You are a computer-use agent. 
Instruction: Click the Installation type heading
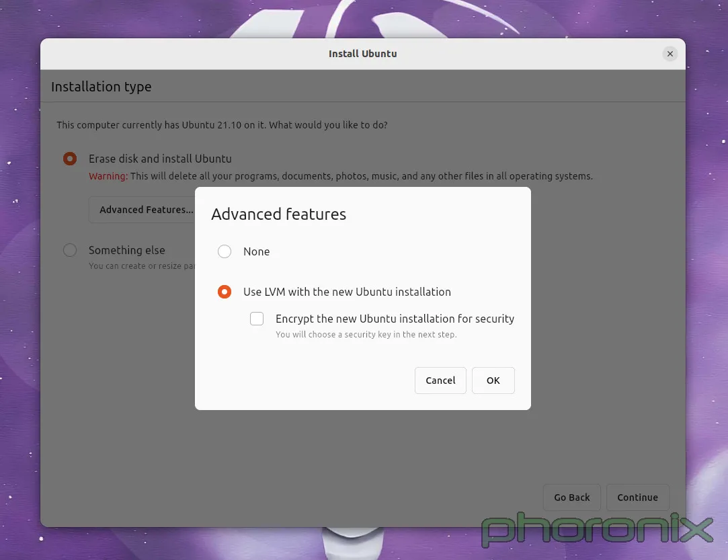click(x=102, y=87)
